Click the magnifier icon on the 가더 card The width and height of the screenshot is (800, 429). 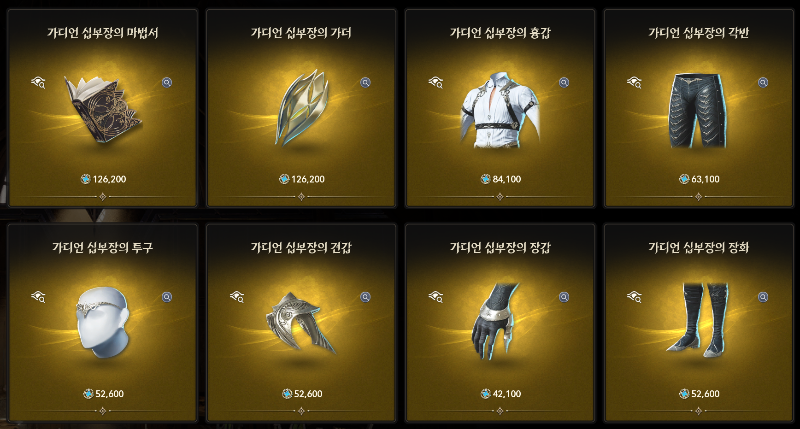point(365,83)
